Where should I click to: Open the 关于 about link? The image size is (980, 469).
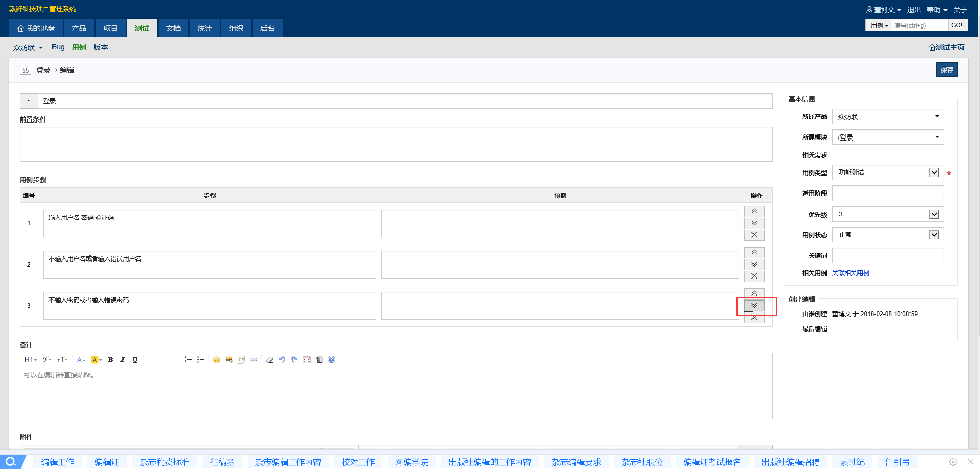[960, 10]
